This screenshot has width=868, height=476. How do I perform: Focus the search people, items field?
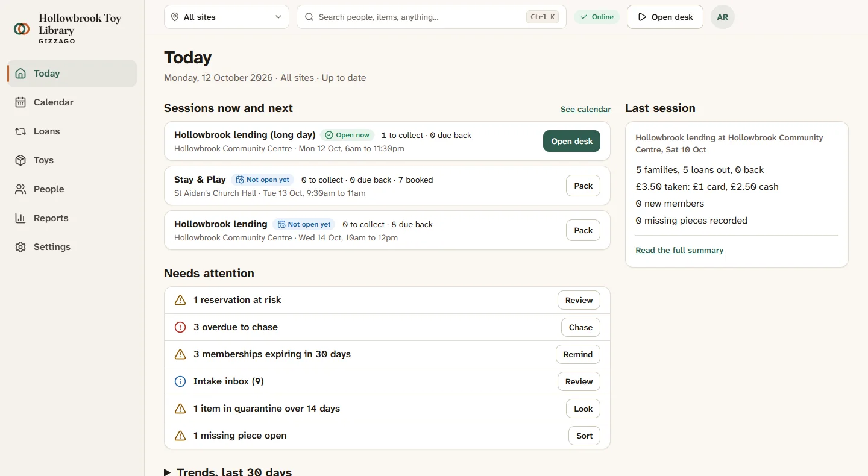click(x=432, y=17)
